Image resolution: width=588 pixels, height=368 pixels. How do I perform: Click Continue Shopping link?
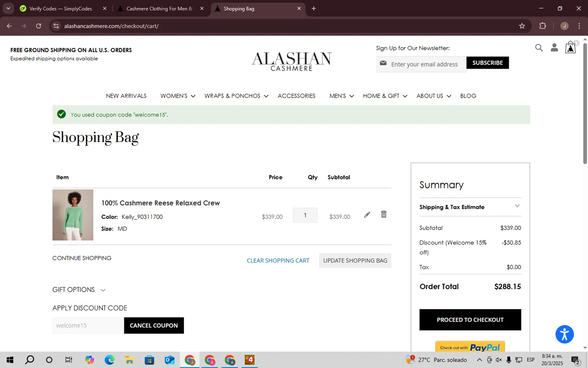tap(82, 258)
